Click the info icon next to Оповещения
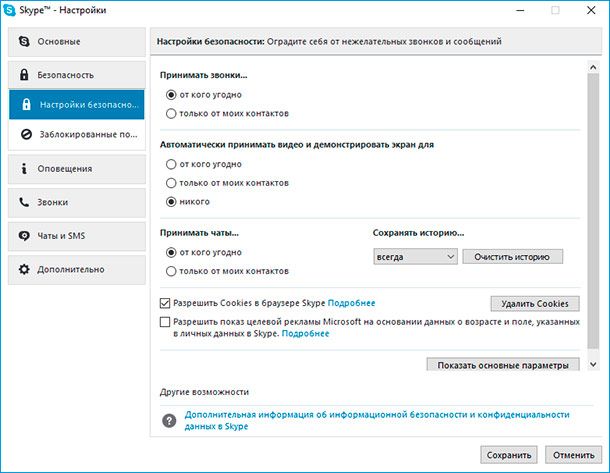Image resolution: width=610 pixels, height=473 pixels. coord(24,168)
